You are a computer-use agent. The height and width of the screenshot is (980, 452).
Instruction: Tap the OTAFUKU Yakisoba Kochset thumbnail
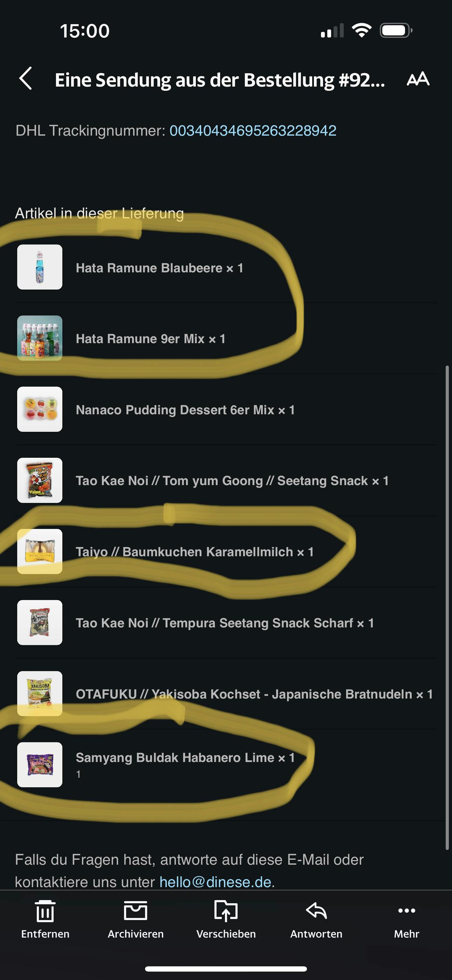tap(40, 694)
